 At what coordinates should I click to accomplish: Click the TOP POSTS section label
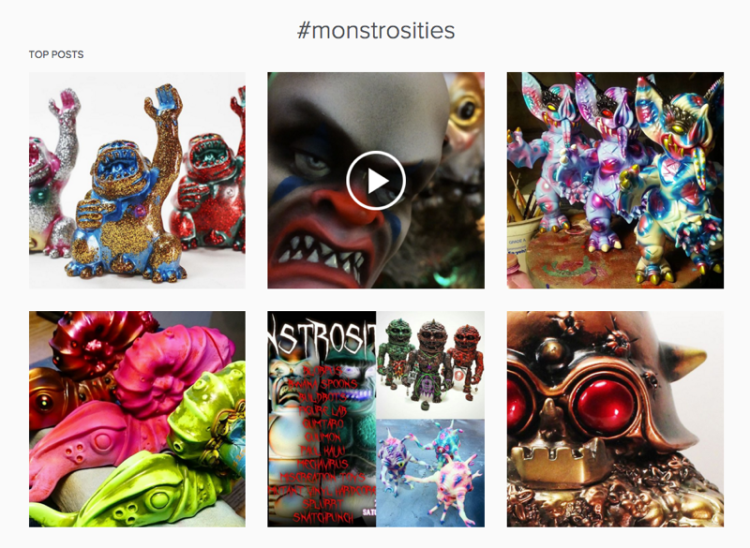[x=56, y=55]
